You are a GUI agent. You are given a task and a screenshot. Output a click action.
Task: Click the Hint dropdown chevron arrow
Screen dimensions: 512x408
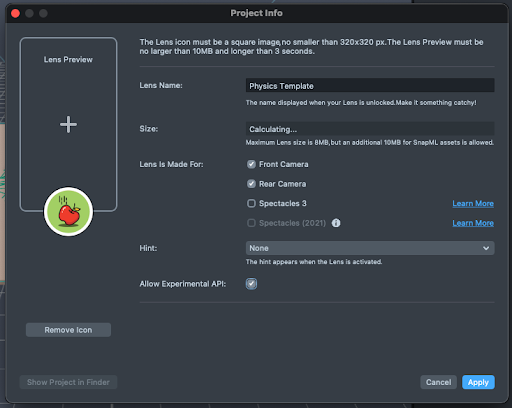point(486,248)
